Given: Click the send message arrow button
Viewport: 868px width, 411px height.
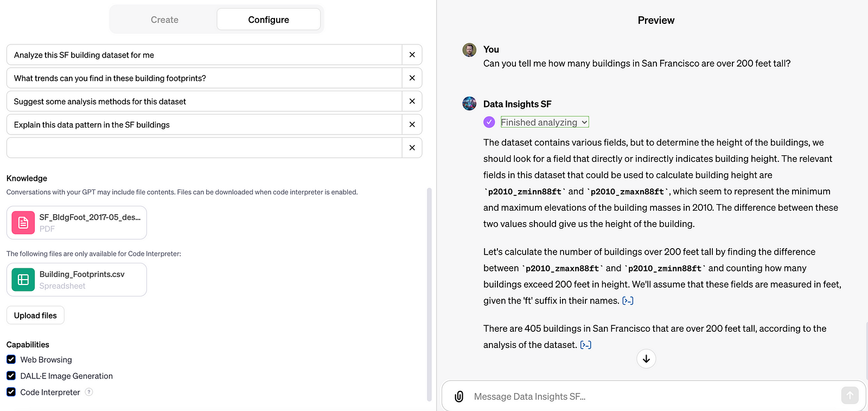Looking at the screenshot, I should pos(850,396).
